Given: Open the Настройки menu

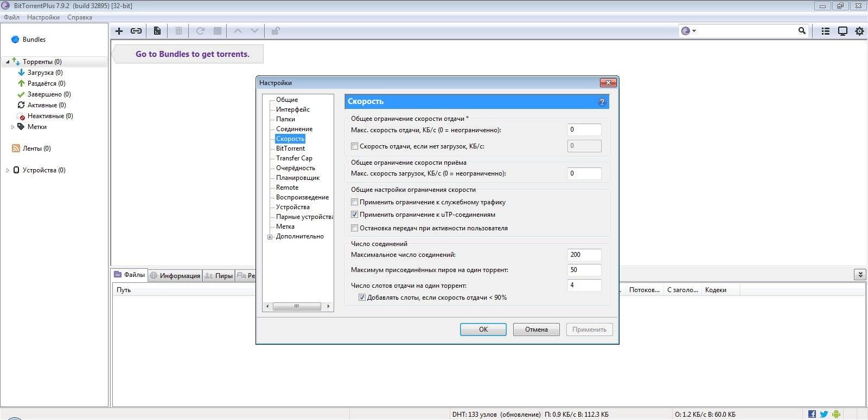Looking at the screenshot, I should [43, 17].
